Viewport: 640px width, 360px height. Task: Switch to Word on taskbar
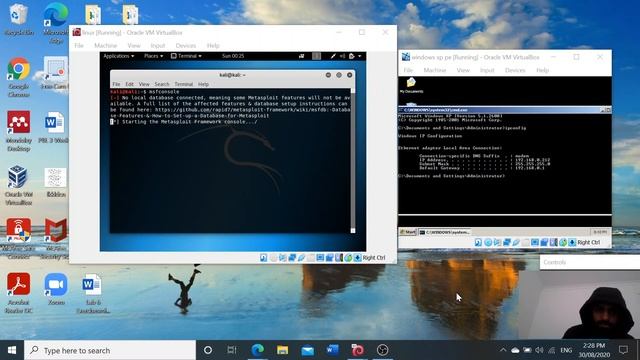pos(332,350)
